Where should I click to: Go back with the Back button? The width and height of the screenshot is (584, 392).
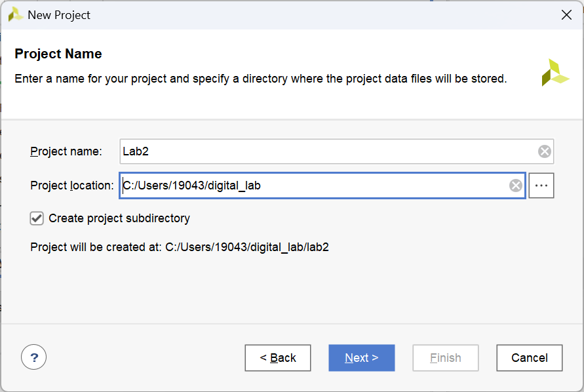278,358
